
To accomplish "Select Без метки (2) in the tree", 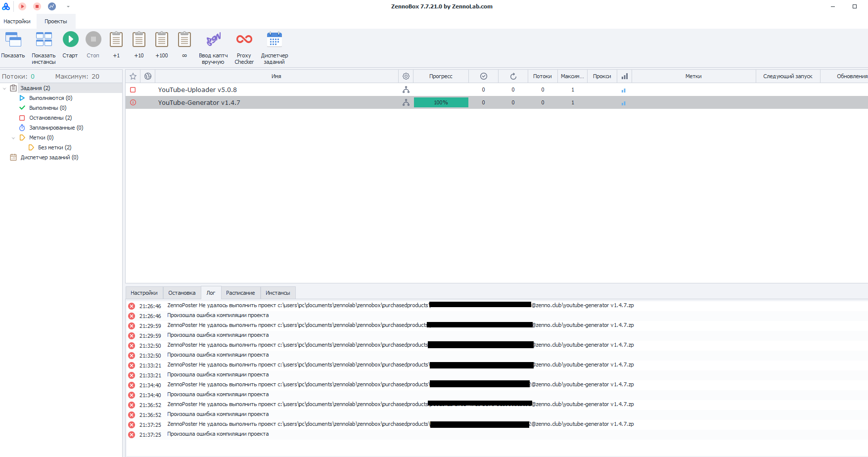I will click(54, 147).
